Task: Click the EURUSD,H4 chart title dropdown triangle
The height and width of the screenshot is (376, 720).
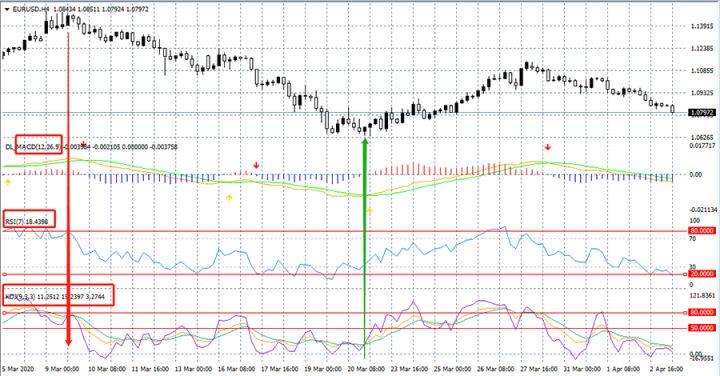Action: coord(7,9)
